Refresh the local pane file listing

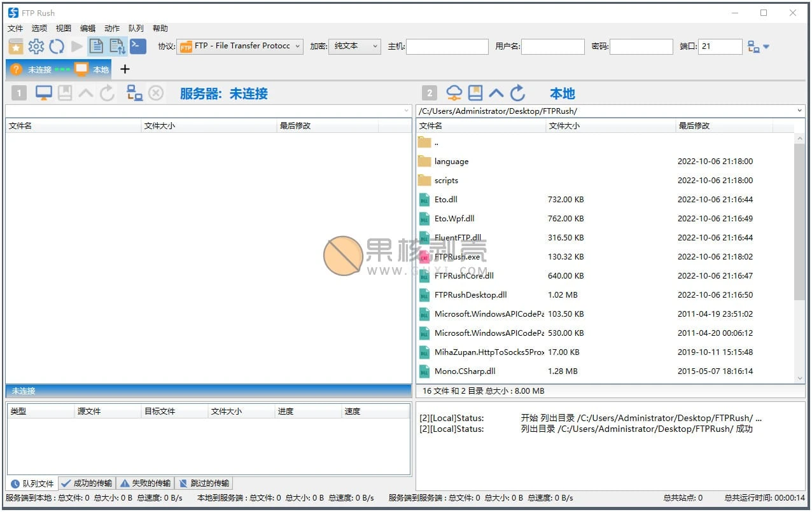[518, 93]
